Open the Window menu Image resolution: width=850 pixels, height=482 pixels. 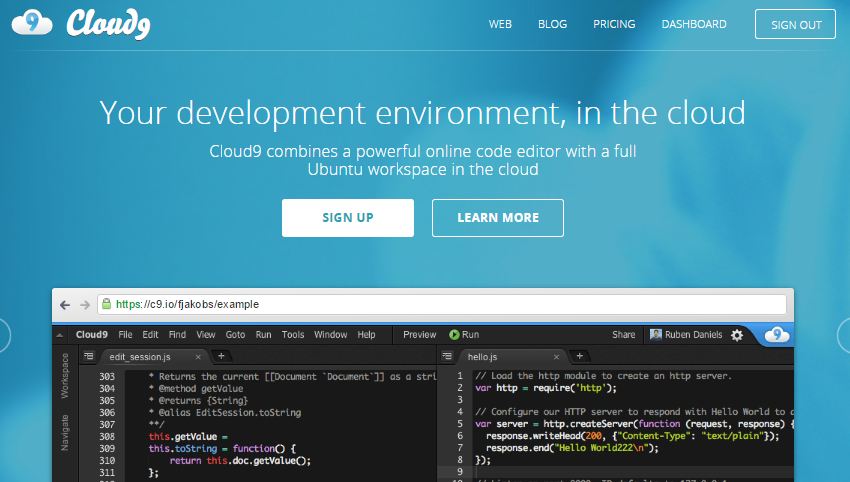(331, 335)
